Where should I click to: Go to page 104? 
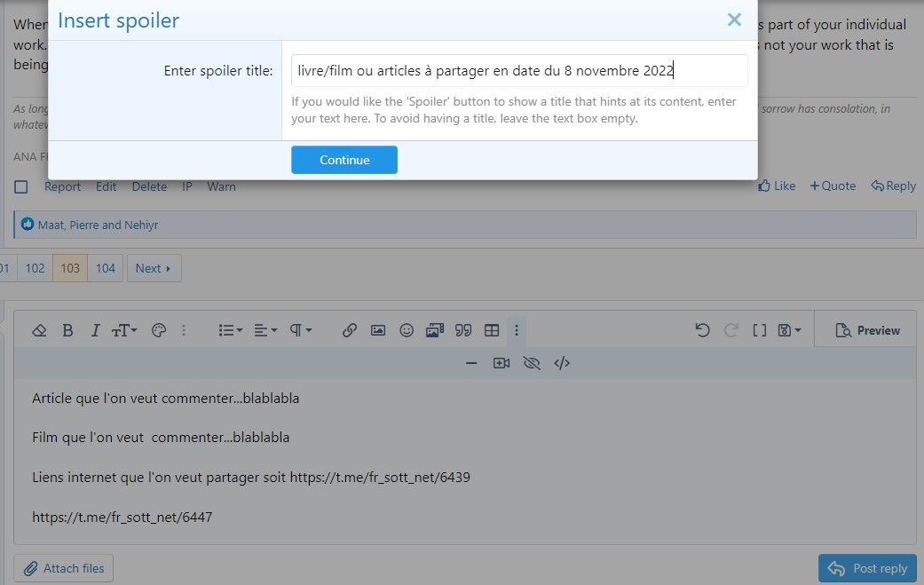pyautogui.click(x=106, y=268)
